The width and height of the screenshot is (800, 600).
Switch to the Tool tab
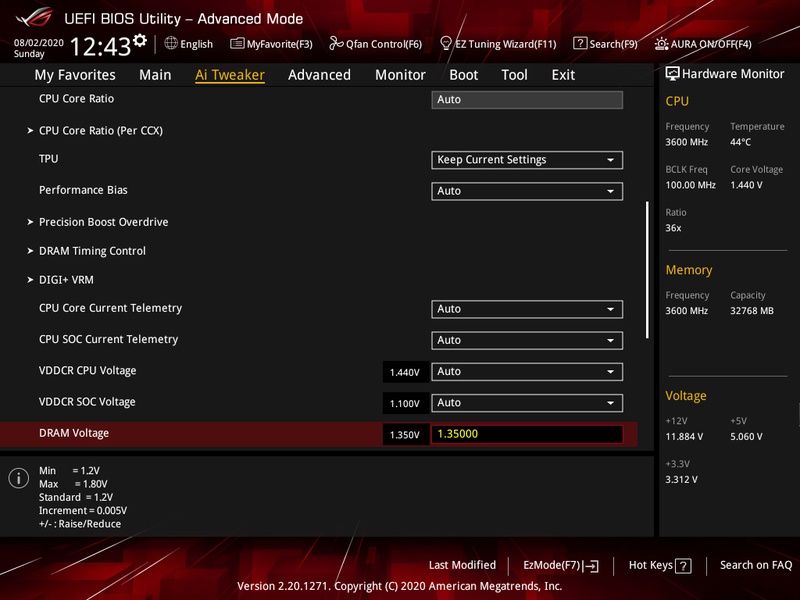coord(514,75)
